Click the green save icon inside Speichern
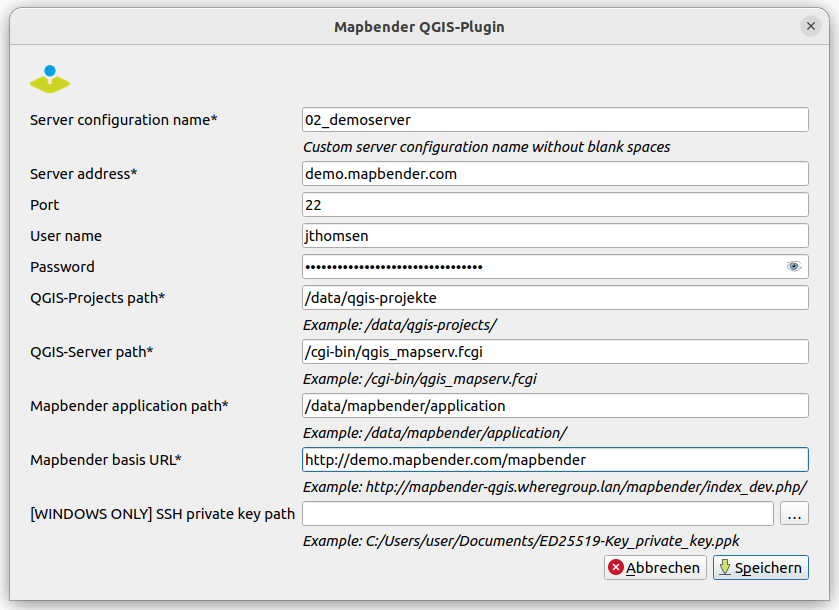 point(725,567)
